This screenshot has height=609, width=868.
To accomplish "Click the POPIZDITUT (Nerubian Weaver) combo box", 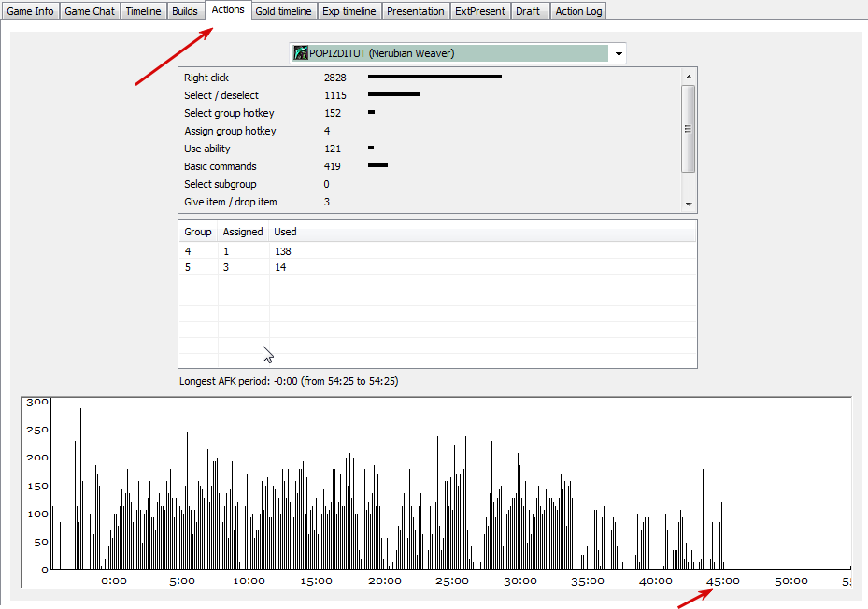I will [x=458, y=53].
